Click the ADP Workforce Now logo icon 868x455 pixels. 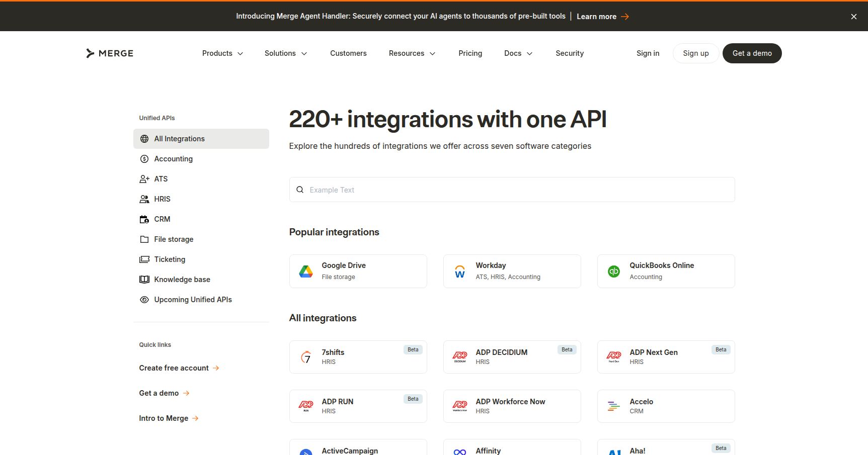(x=460, y=406)
